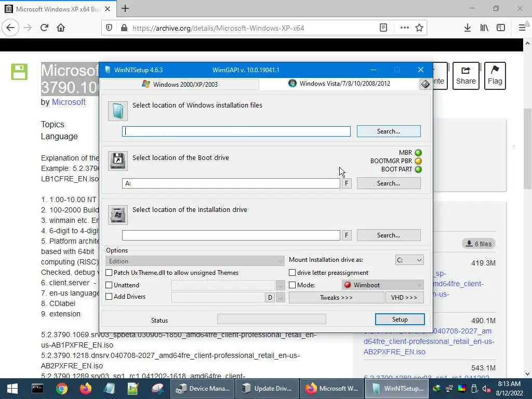Image resolution: width=532 pixels, height=399 pixels.
Task: Focus the installation files path field
Action: [x=236, y=131]
